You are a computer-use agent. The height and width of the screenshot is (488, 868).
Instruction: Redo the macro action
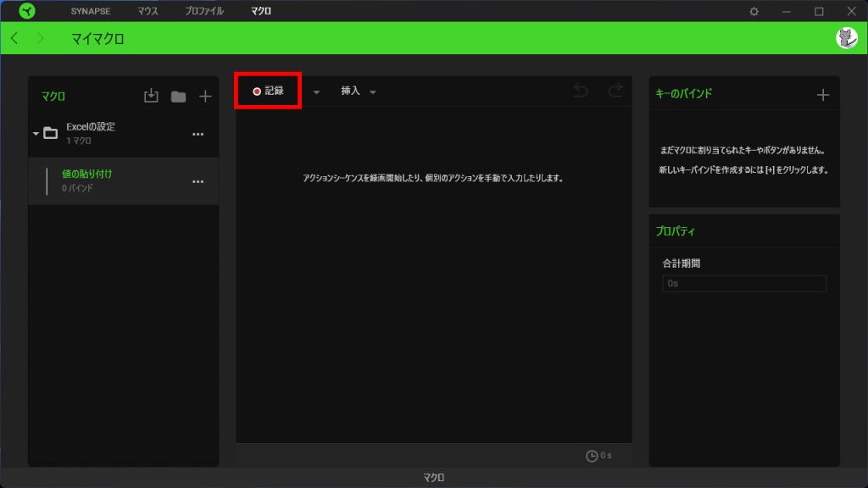(x=615, y=90)
